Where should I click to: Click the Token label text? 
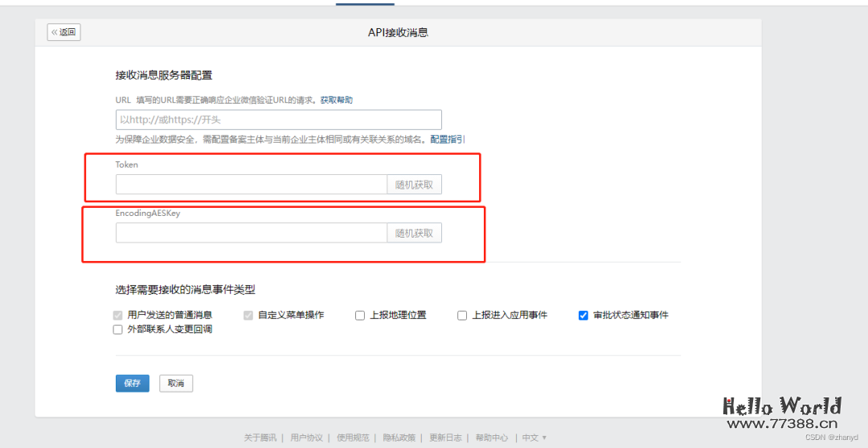tap(127, 165)
